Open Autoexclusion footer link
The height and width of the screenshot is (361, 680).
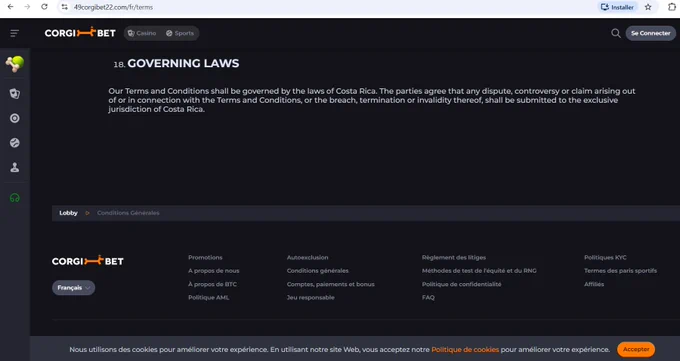click(307, 257)
